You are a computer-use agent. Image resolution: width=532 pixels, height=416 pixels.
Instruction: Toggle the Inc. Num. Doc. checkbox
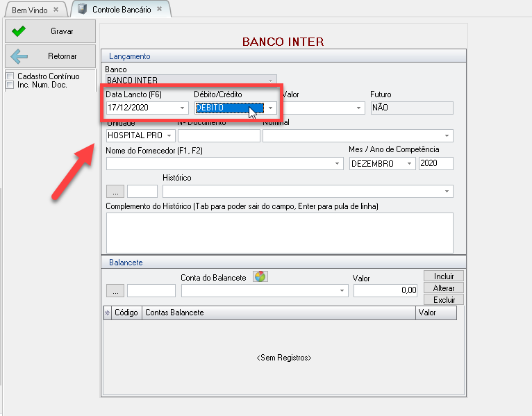(x=10, y=85)
